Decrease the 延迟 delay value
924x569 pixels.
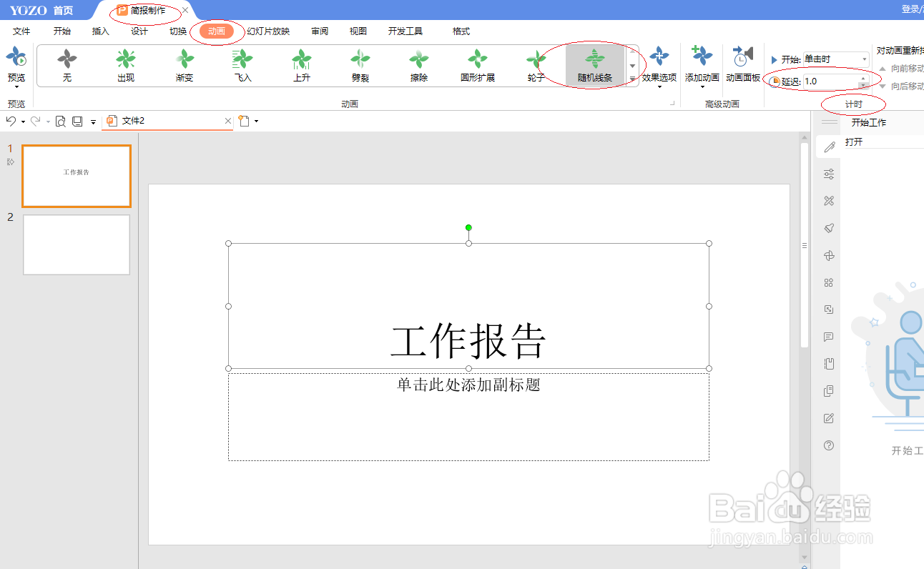[863, 84]
